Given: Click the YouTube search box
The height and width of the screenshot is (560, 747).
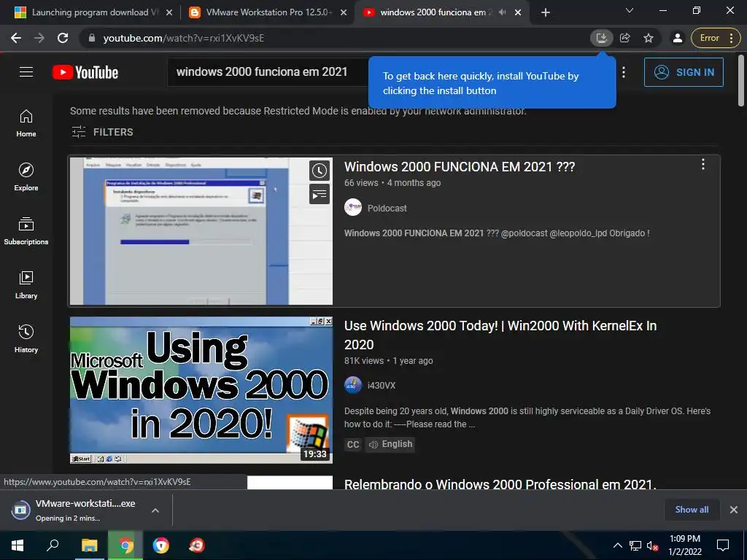Looking at the screenshot, I should coord(269,72).
